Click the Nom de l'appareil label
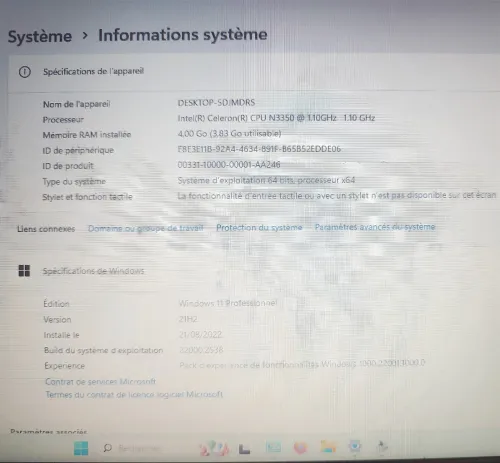This screenshot has width=500, height=463. click(76, 104)
